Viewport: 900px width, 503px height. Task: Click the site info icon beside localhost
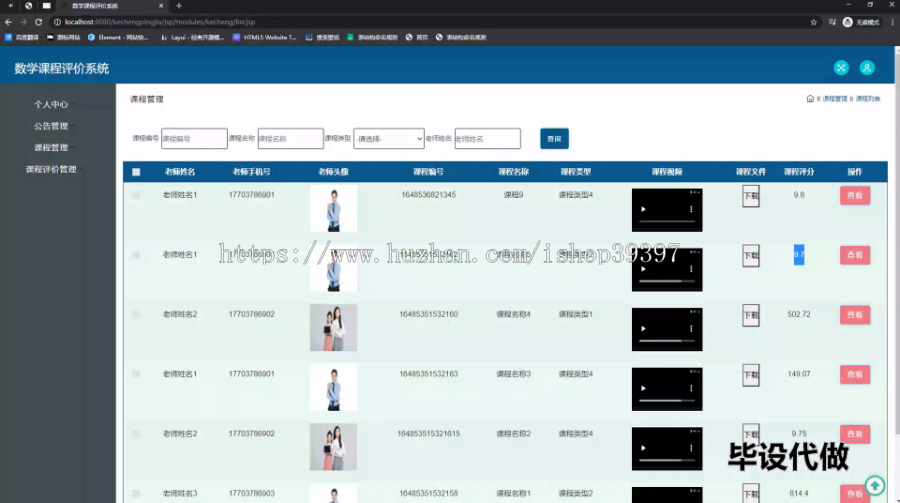coord(57,22)
